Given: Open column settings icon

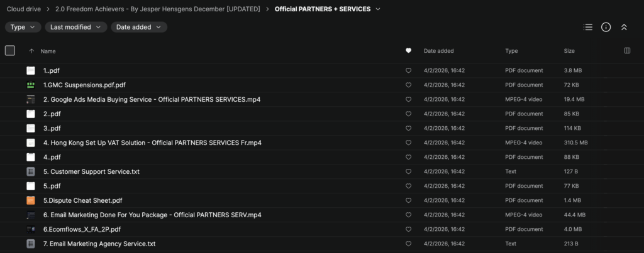Looking at the screenshot, I should tap(627, 51).
